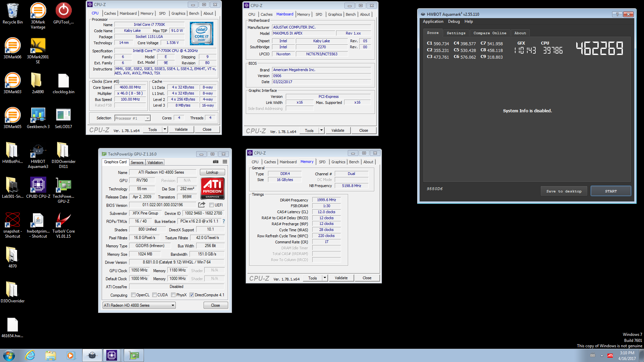The width and height of the screenshot is (644, 362).
Task: Click Validate in Memory CPU-Z window
Action: [341, 278]
